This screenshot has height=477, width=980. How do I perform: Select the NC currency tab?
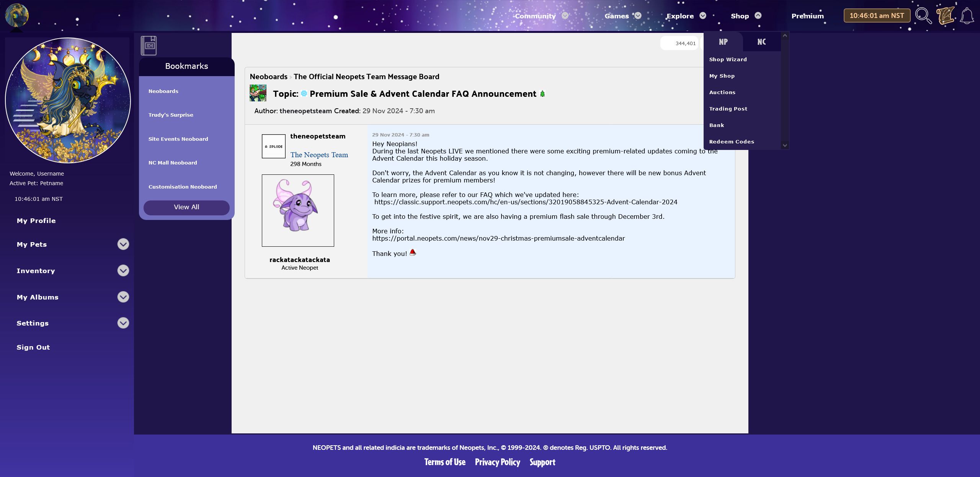pyautogui.click(x=761, y=41)
